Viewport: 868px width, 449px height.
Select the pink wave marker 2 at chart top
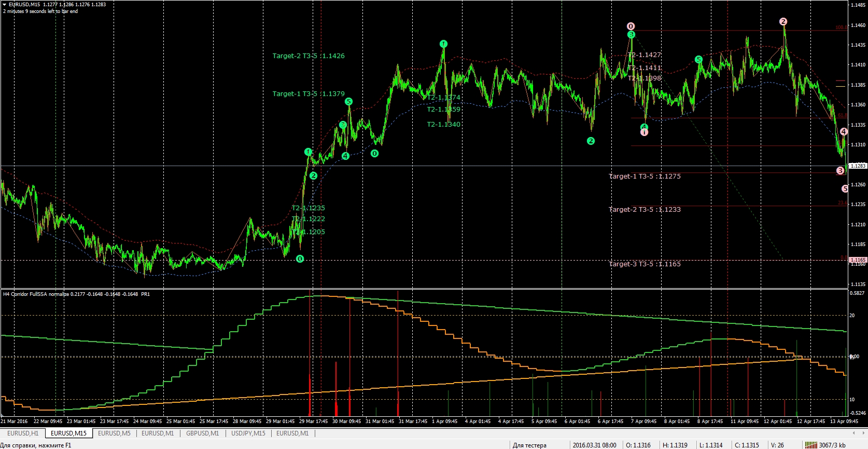coord(783,22)
